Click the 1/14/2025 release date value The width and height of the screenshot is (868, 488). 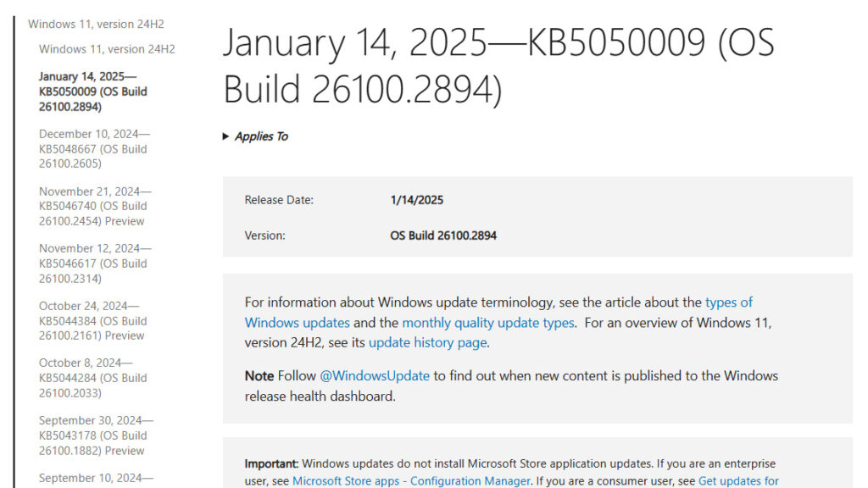(x=416, y=201)
